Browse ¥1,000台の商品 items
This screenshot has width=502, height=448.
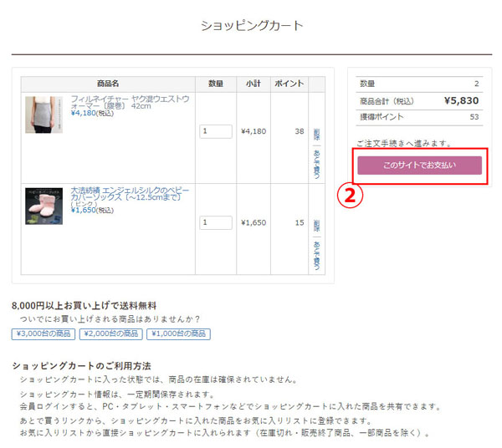tap(178, 334)
